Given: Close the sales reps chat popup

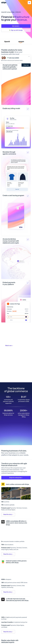Looking at the screenshot, I should (29, 57).
